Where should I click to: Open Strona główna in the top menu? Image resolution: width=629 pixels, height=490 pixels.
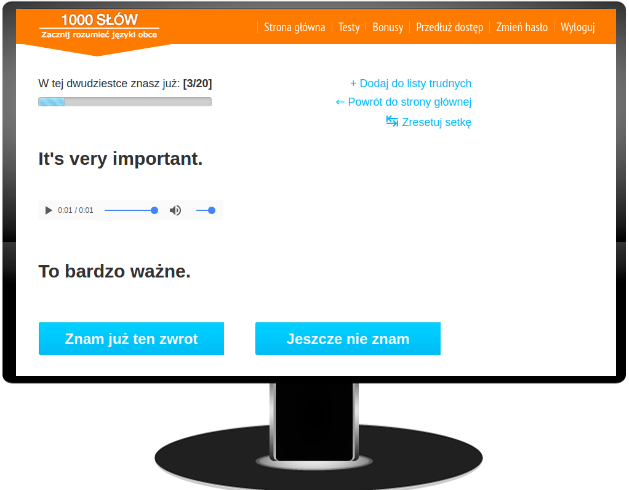pos(294,27)
